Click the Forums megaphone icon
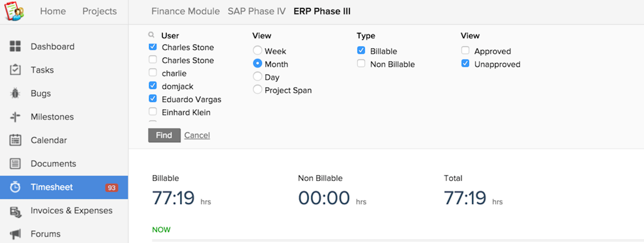This screenshot has height=243, width=644. (15, 234)
